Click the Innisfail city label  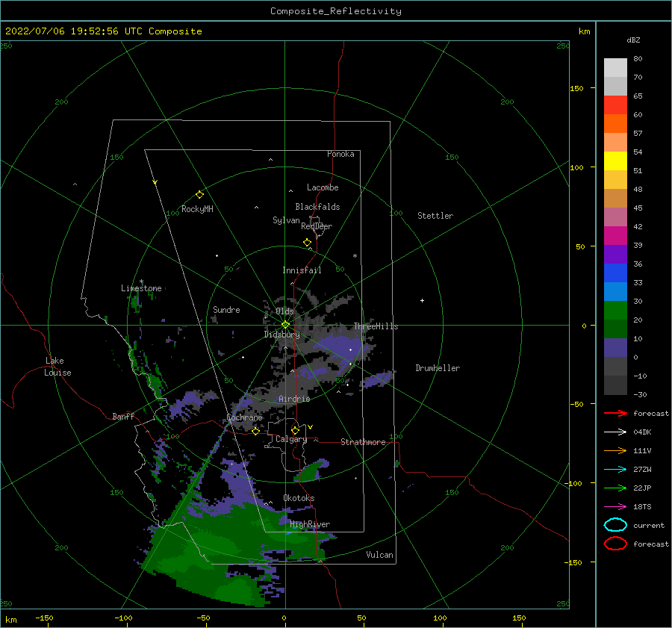(x=302, y=270)
